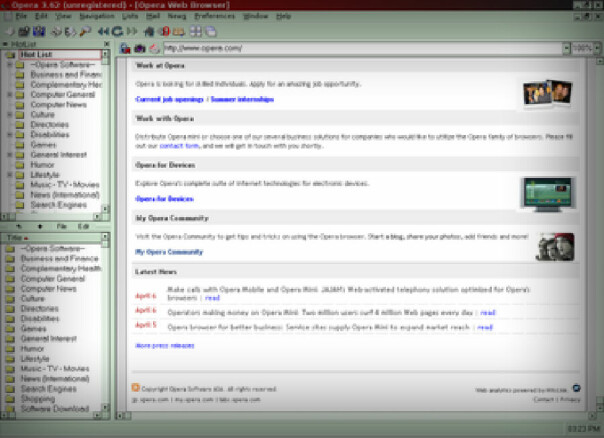Open More press releases link
Image resolution: width=604 pixels, height=438 pixels.
point(164,346)
